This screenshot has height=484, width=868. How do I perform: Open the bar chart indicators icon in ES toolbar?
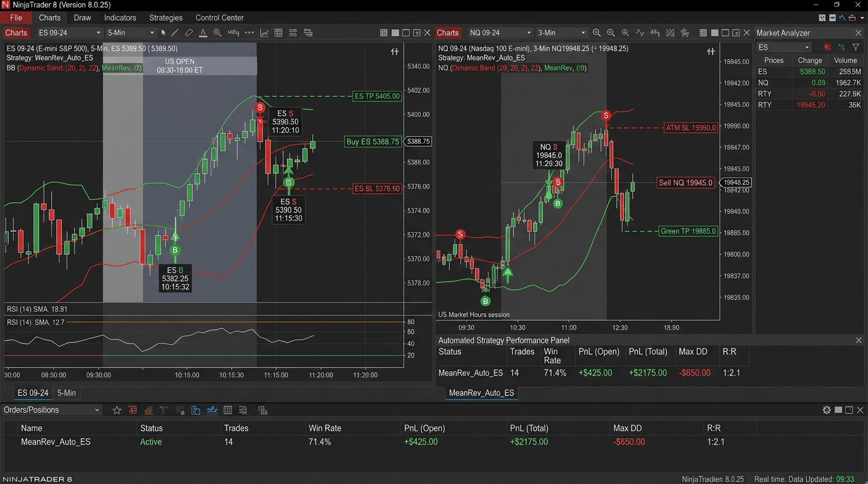pyautogui.click(x=264, y=33)
